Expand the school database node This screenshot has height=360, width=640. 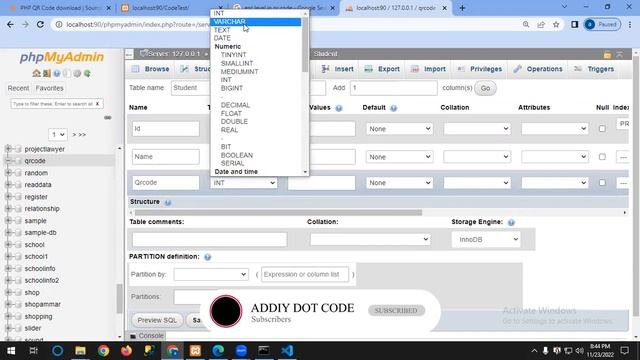(x=8, y=244)
